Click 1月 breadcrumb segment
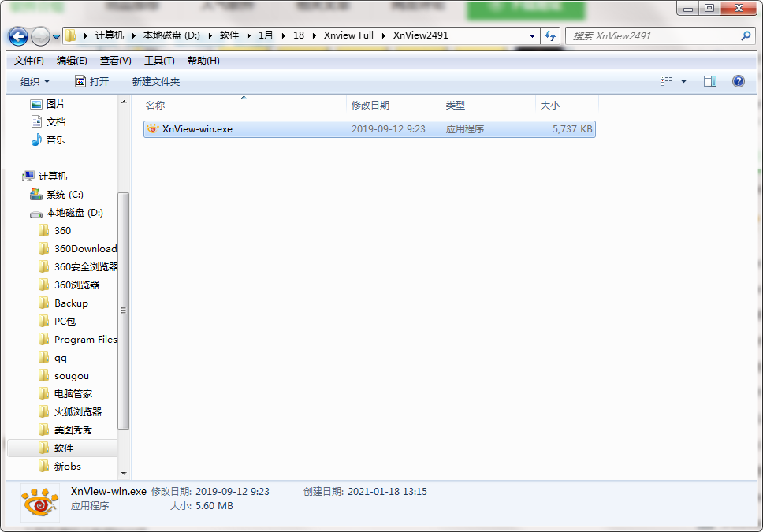Image resolution: width=763 pixels, height=532 pixels. pyautogui.click(x=266, y=35)
